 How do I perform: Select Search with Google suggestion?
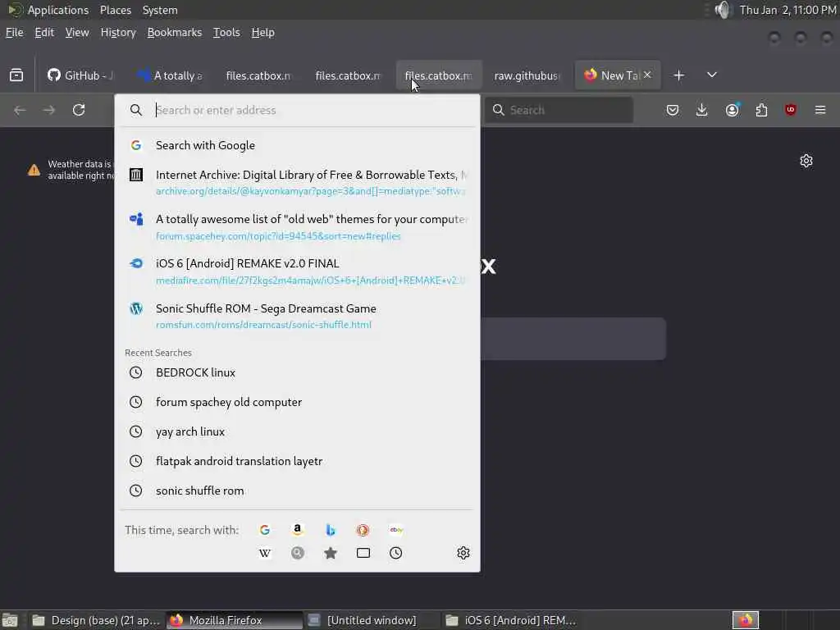coord(297,145)
